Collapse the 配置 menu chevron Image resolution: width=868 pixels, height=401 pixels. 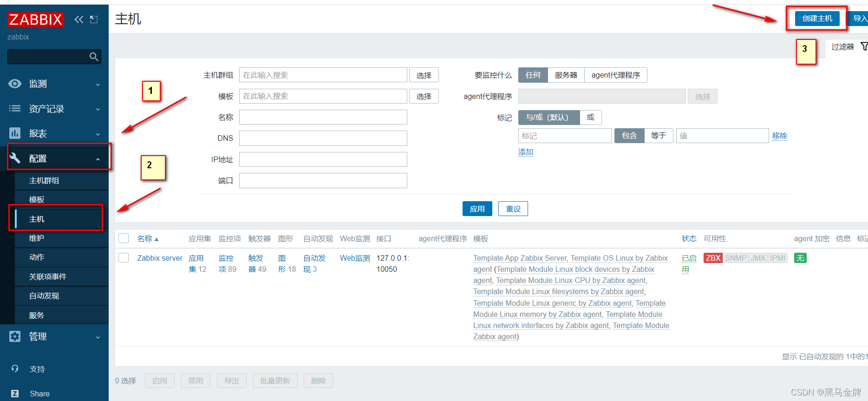[x=98, y=159]
